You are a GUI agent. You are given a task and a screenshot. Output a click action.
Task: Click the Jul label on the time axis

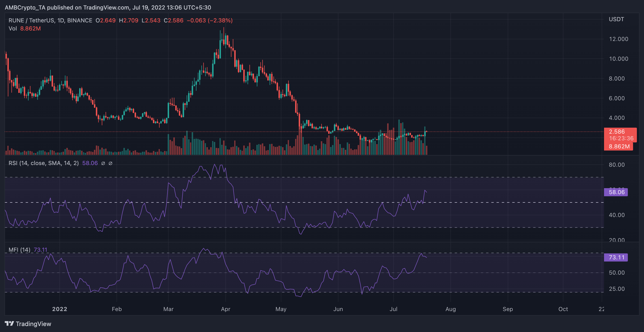[x=394, y=309]
